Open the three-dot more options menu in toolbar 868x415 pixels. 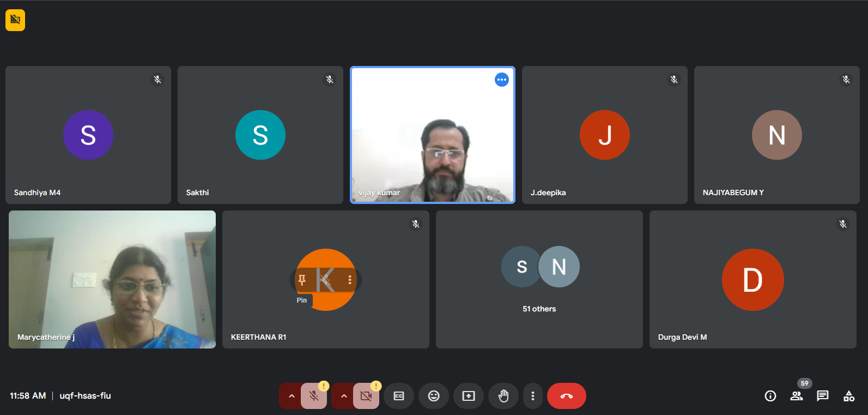pos(533,396)
